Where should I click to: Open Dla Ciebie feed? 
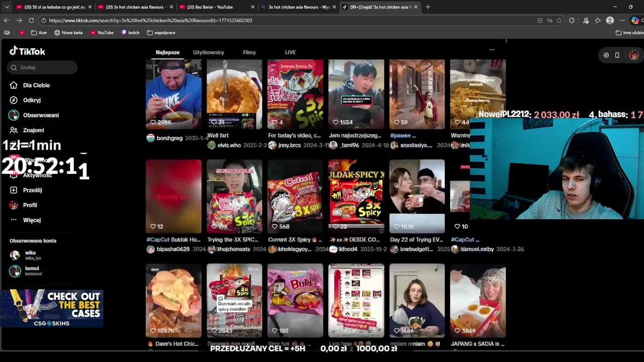36,85
